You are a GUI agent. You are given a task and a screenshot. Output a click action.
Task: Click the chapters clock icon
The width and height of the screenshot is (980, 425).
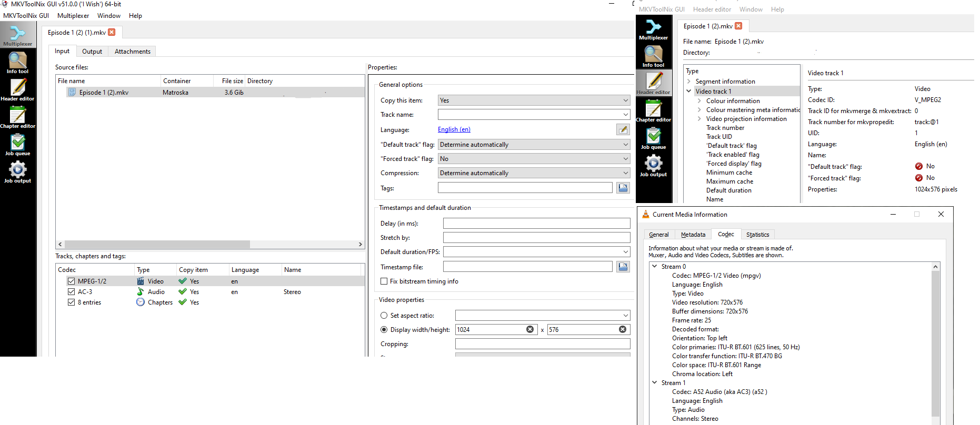point(141,302)
